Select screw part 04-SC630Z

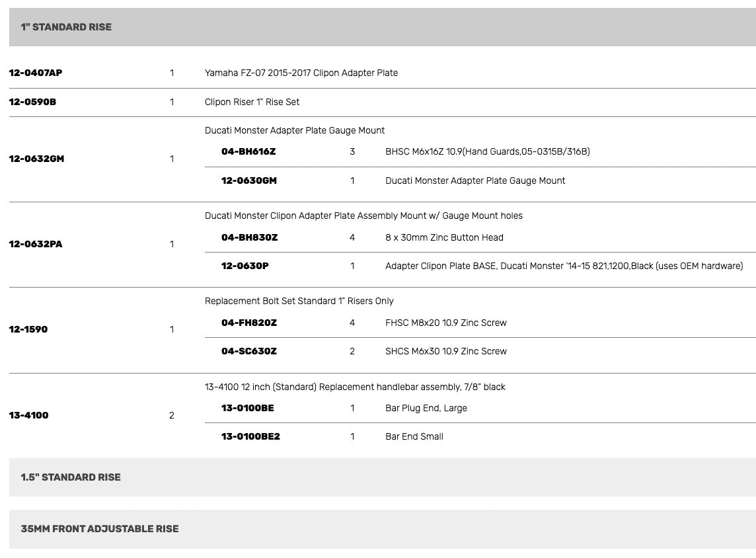tap(249, 351)
